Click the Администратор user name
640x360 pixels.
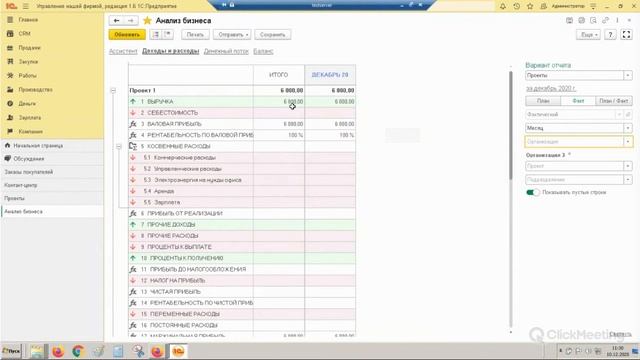pos(568,6)
